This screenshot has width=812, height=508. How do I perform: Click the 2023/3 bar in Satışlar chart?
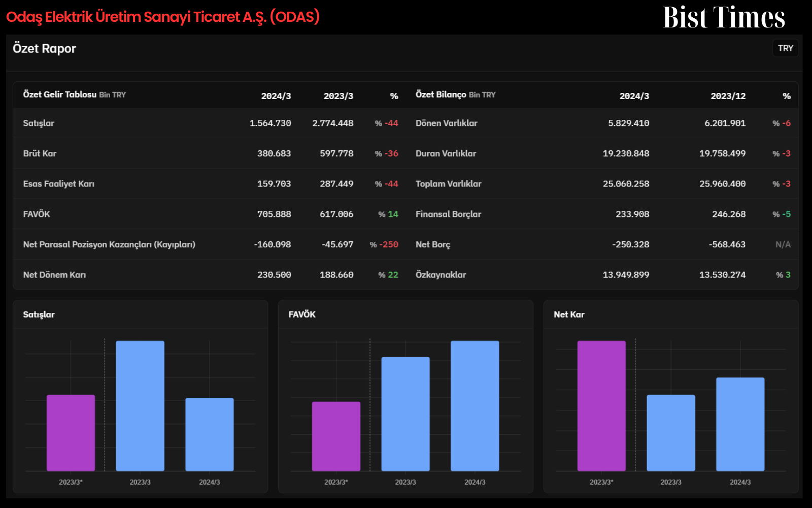coord(140,406)
